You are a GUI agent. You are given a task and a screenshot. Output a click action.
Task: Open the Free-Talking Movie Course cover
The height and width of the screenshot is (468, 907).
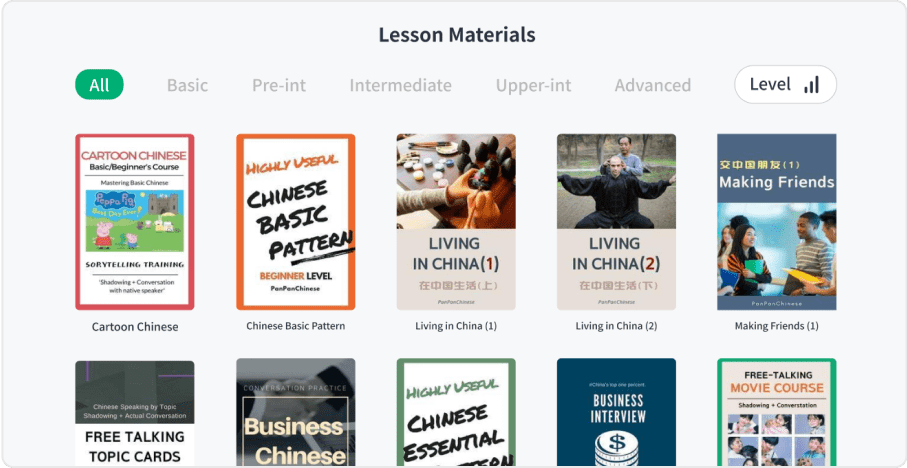(x=777, y=412)
